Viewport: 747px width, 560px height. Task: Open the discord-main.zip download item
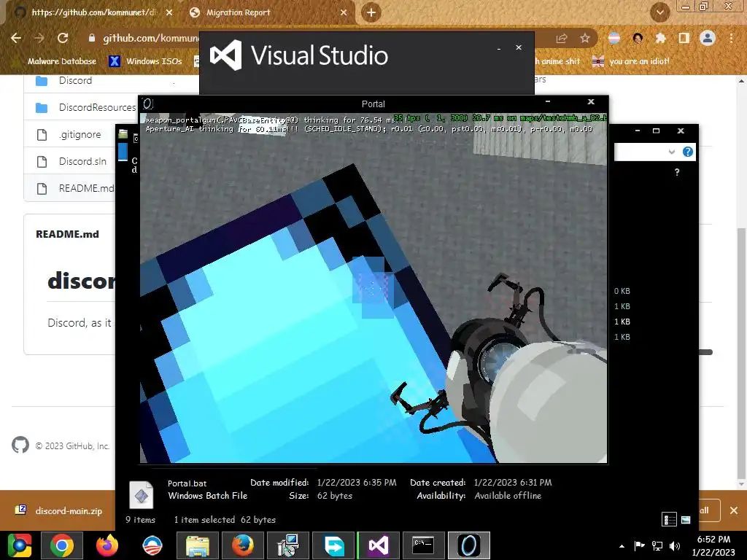pos(60,511)
